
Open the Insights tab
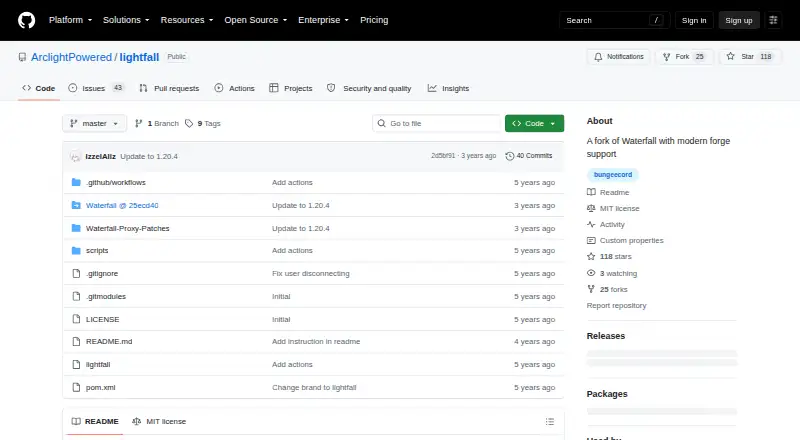(448, 88)
